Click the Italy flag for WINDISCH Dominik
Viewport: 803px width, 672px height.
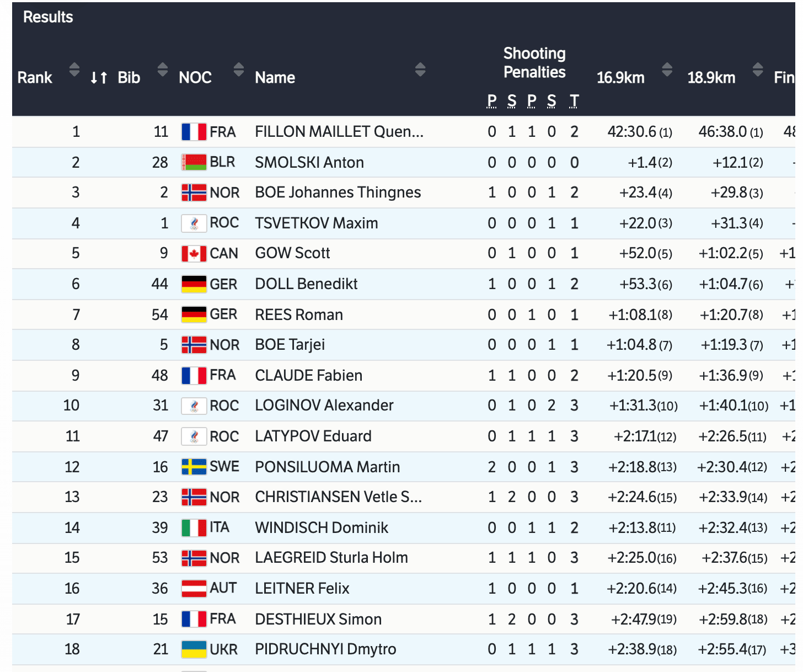194,528
